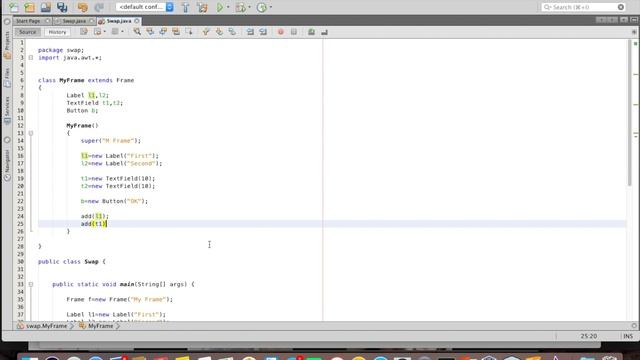Switch to first inactive Swap.java tab
Viewport: 640px width, 360px height.
(x=74, y=21)
